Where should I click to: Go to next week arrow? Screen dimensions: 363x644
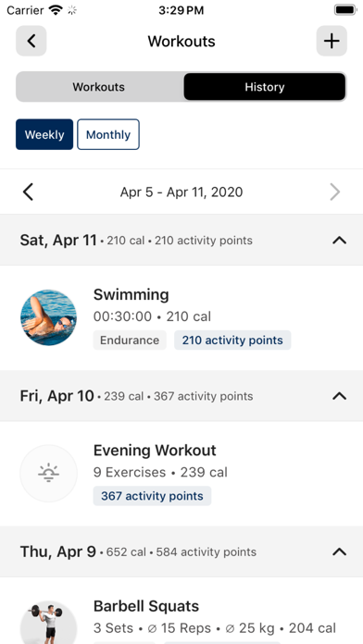(335, 192)
